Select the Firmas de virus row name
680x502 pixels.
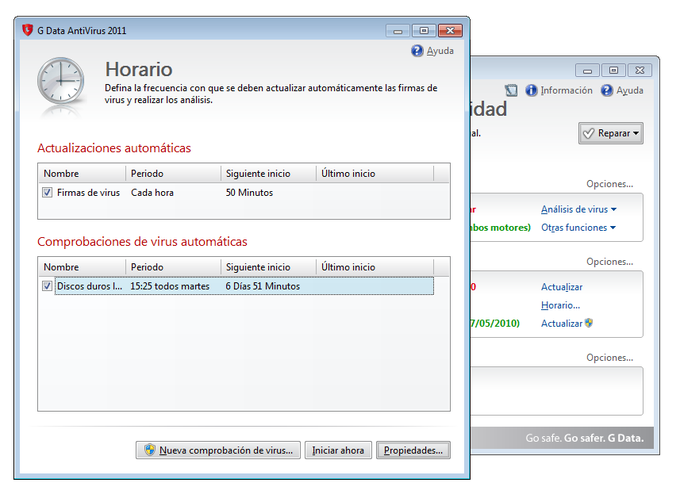[88, 192]
